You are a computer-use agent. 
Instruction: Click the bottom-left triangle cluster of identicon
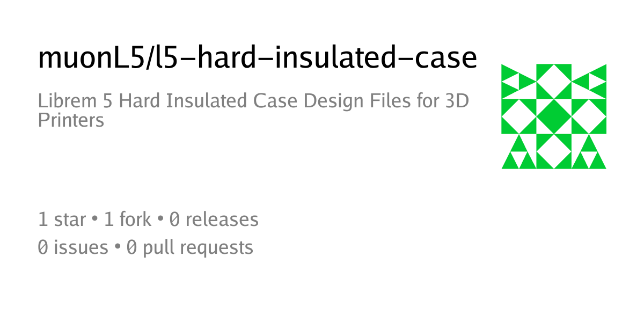(519, 151)
